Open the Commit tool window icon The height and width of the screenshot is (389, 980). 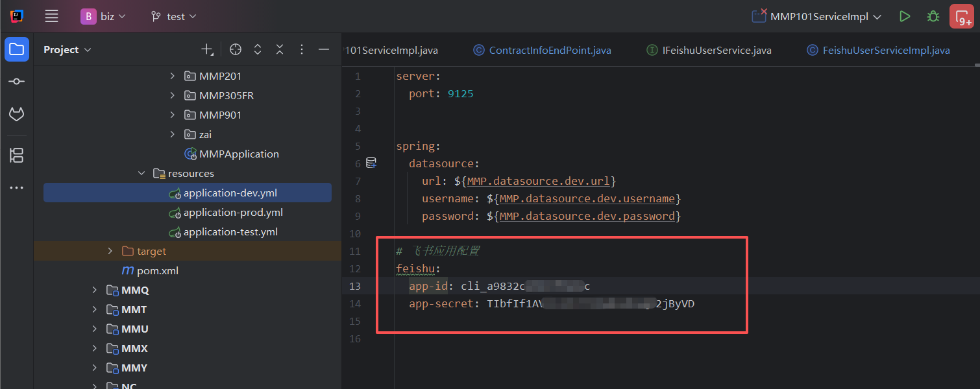click(17, 82)
